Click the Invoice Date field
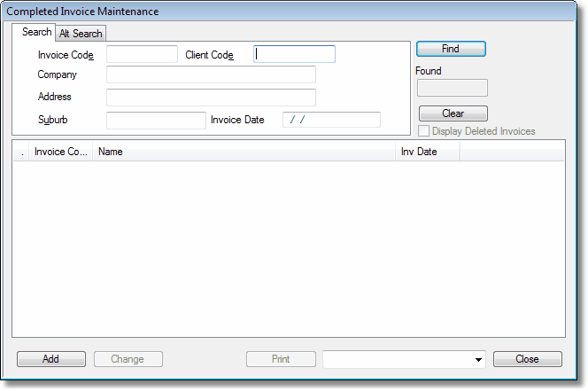 (x=331, y=120)
